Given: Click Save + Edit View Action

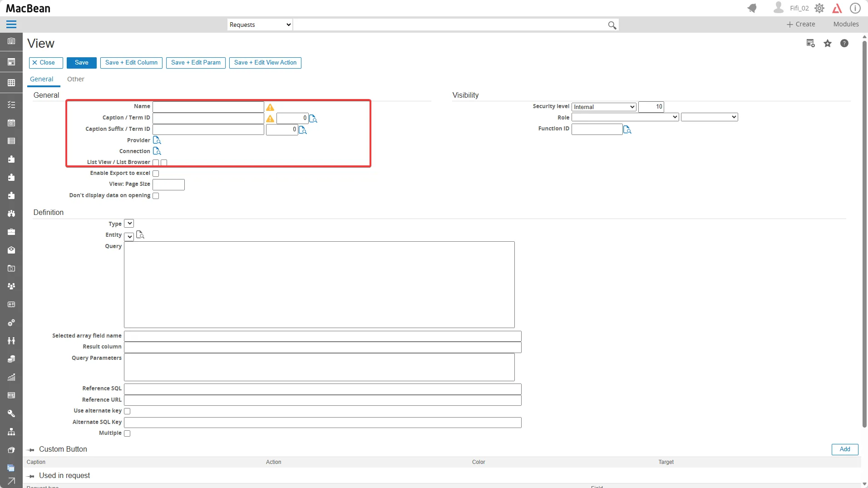Looking at the screenshot, I should [265, 63].
